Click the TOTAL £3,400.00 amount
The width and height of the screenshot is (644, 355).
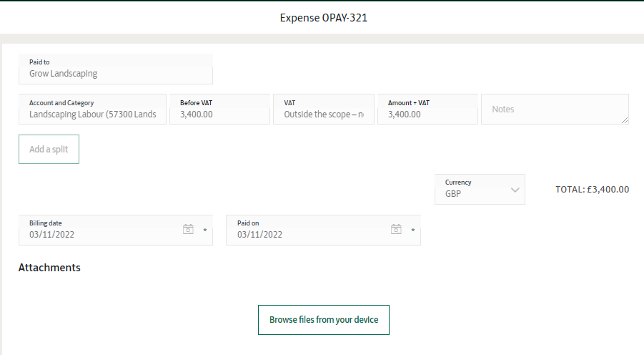tap(592, 190)
